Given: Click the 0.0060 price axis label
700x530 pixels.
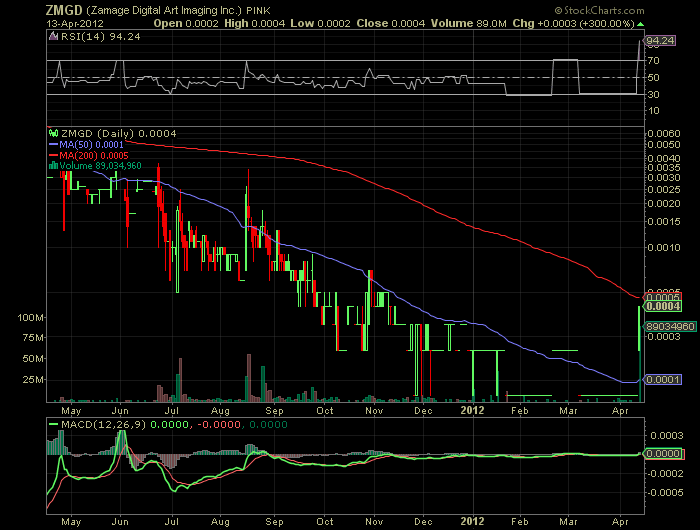Looking at the screenshot, I should [664, 134].
